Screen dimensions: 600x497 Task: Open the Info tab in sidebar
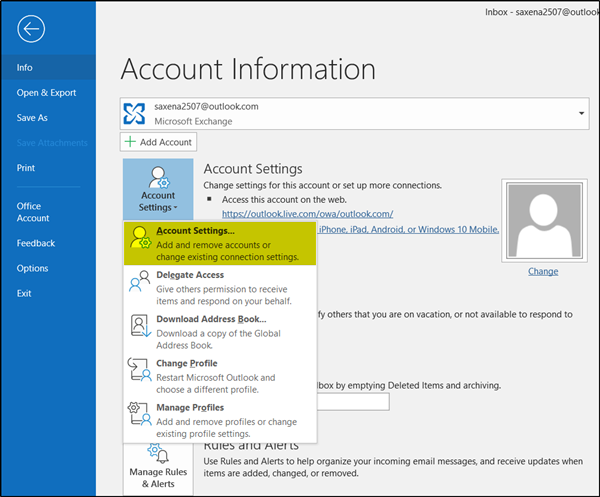(x=25, y=68)
